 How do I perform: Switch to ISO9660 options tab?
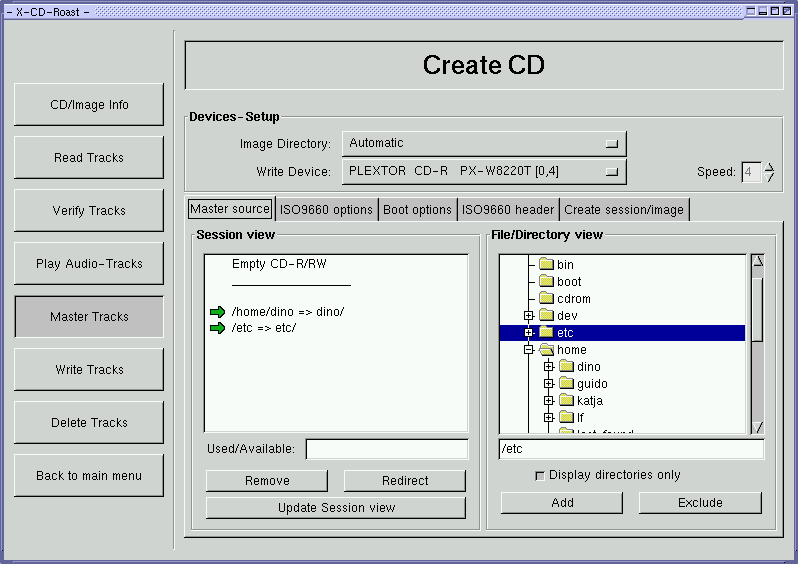[326, 210]
